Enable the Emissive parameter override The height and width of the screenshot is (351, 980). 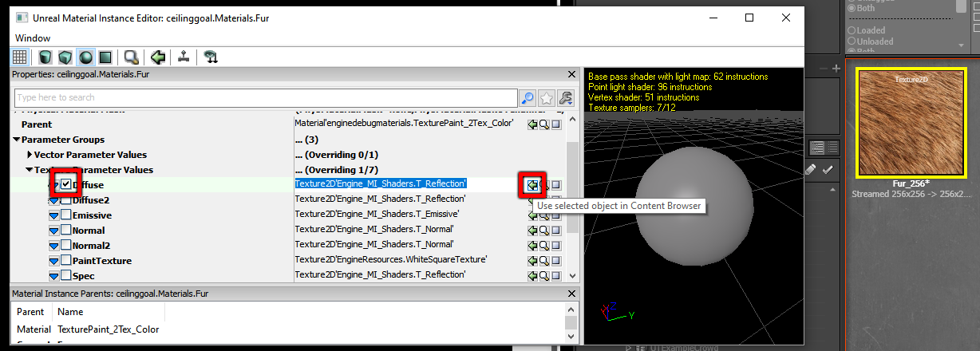point(66,215)
